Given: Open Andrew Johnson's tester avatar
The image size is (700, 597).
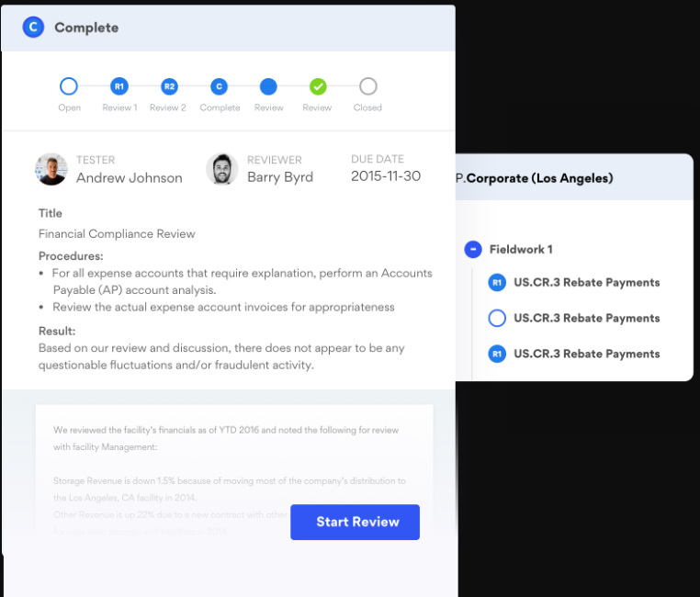Looking at the screenshot, I should 51,170.
